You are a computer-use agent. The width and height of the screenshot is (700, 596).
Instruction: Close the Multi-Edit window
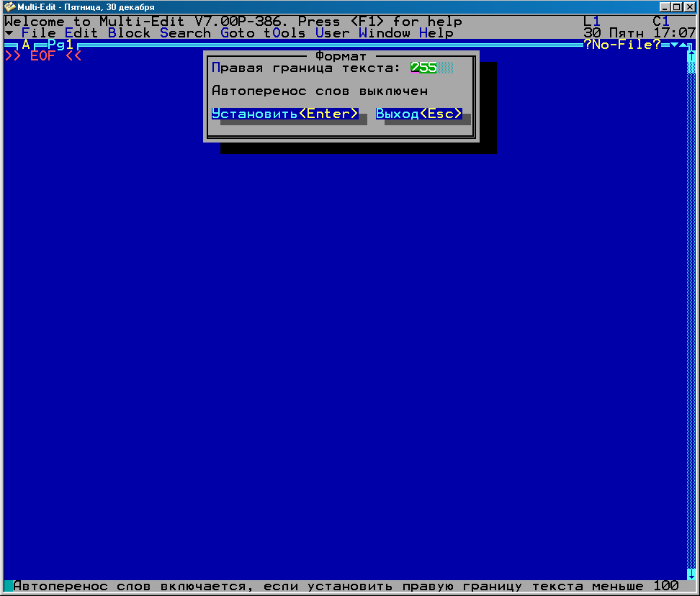pos(690,7)
